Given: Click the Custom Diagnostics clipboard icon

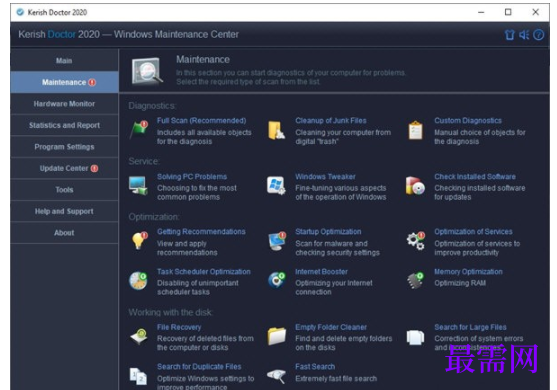Looking at the screenshot, I should [x=415, y=130].
